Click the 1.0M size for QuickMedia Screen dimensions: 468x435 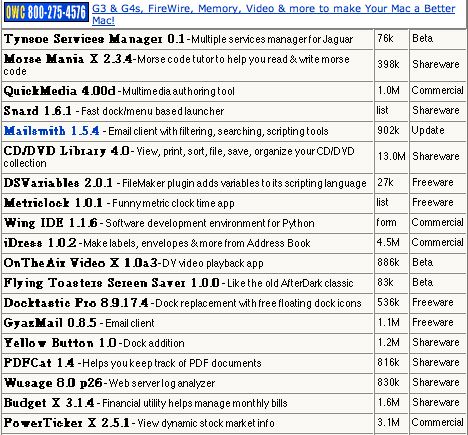click(x=388, y=90)
